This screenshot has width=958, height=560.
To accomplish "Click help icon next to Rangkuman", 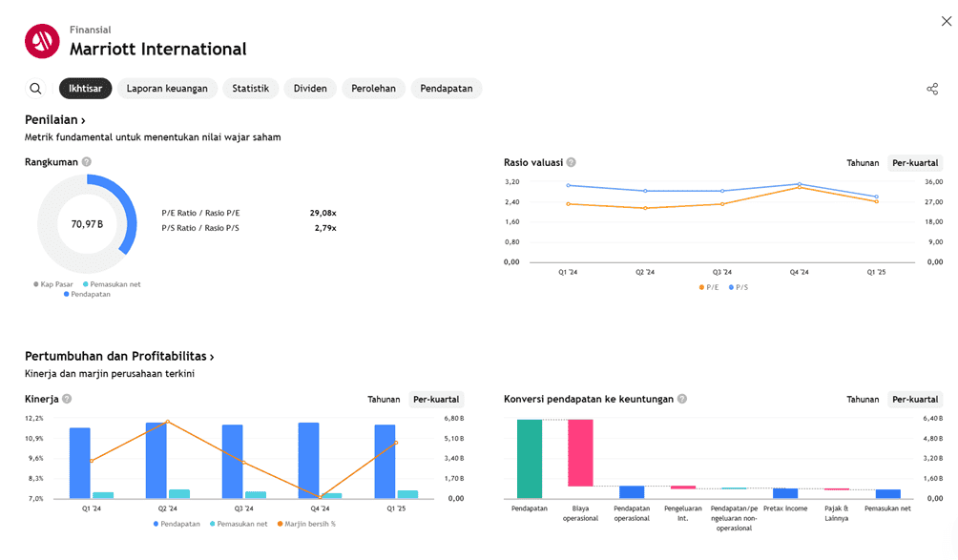I will (x=87, y=162).
